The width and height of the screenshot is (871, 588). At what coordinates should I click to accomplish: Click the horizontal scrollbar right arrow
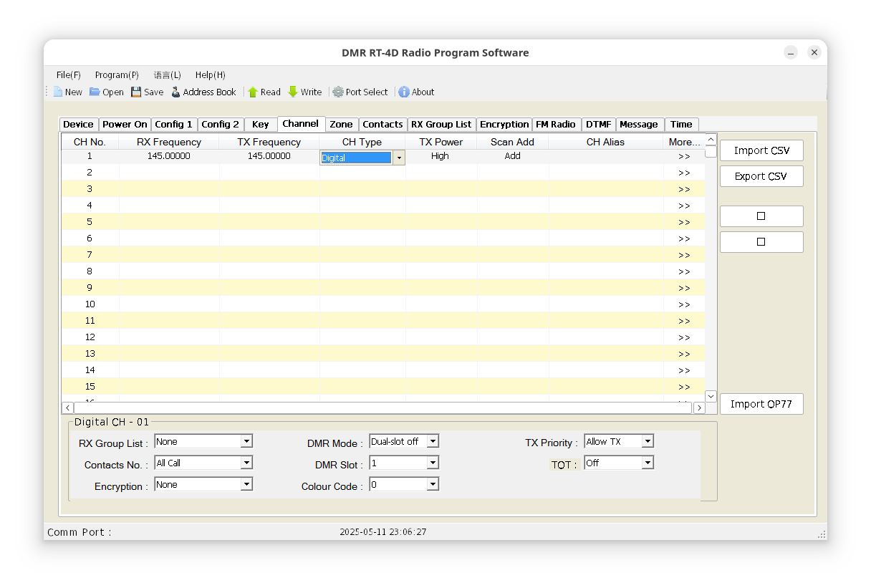coord(699,408)
